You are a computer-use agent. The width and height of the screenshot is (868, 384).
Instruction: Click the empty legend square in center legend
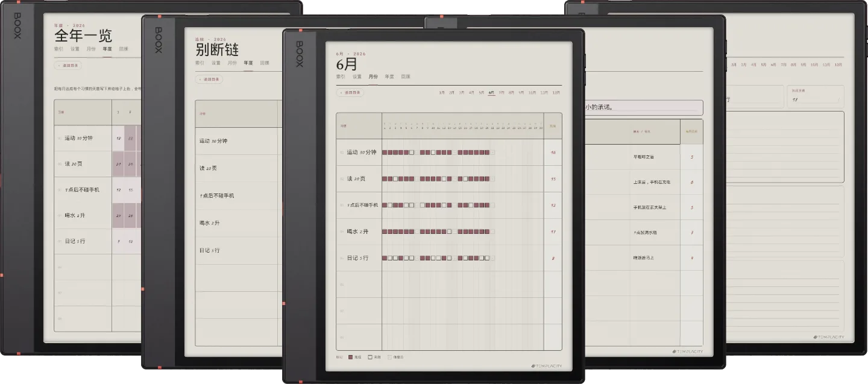(370, 357)
